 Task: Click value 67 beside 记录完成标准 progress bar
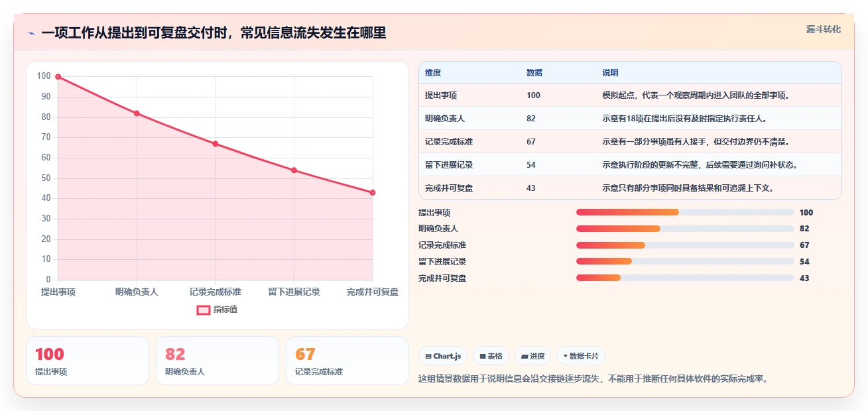tap(804, 245)
